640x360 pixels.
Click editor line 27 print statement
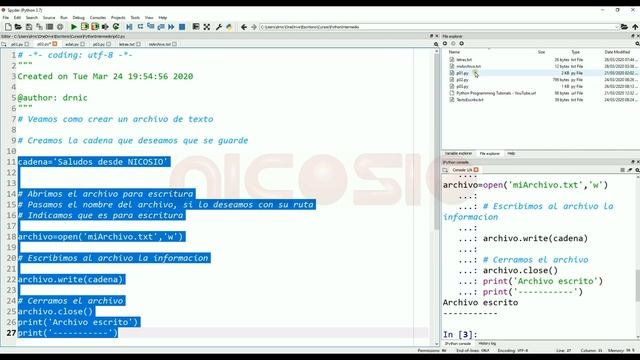[68, 333]
